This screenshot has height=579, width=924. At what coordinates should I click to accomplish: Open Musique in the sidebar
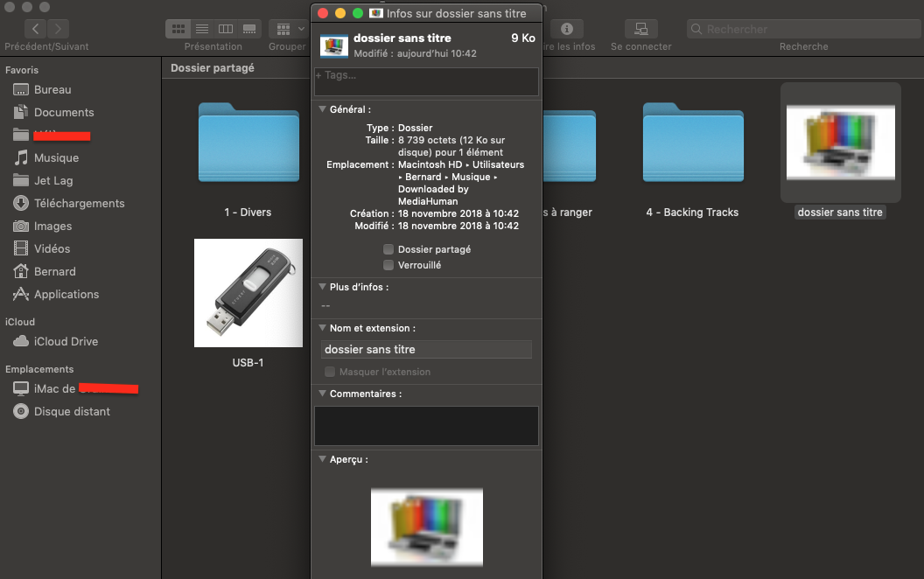pos(46,157)
